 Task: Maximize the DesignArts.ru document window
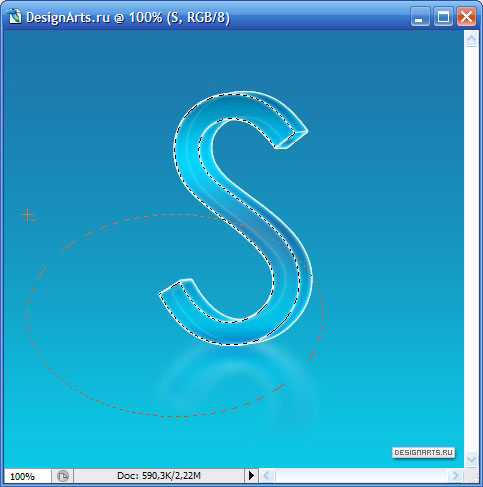coord(443,17)
